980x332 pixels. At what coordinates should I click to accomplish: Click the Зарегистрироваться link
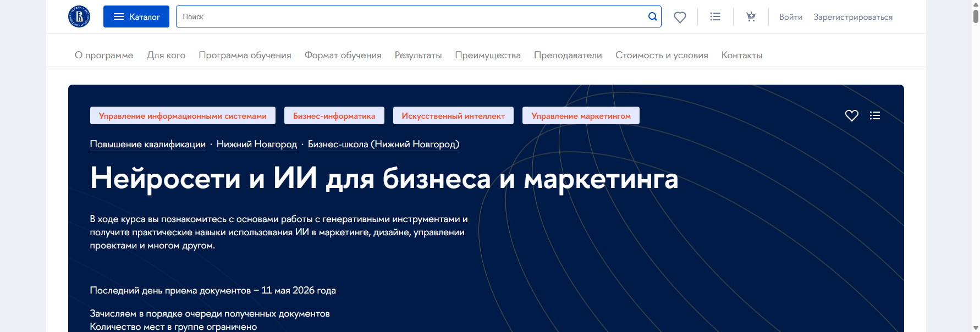click(853, 17)
